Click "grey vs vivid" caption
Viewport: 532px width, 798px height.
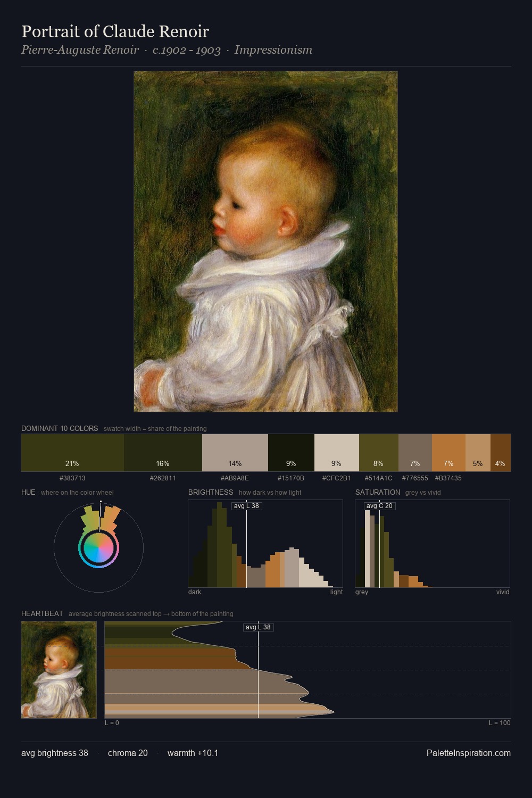coord(423,493)
